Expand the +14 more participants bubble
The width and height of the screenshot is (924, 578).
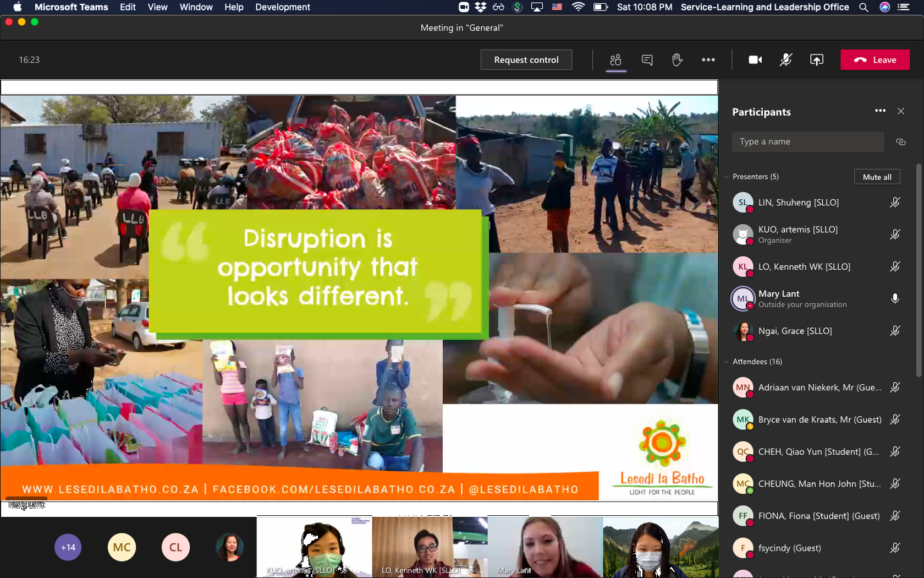[x=68, y=547]
